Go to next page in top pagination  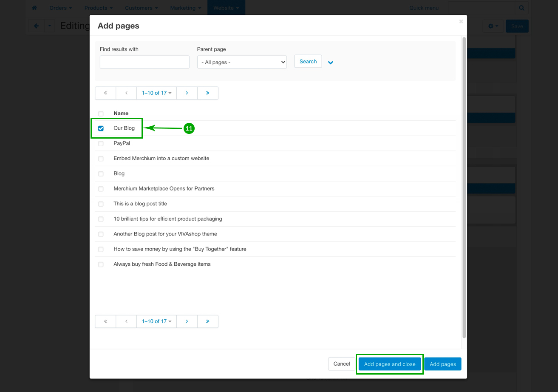pos(187,93)
